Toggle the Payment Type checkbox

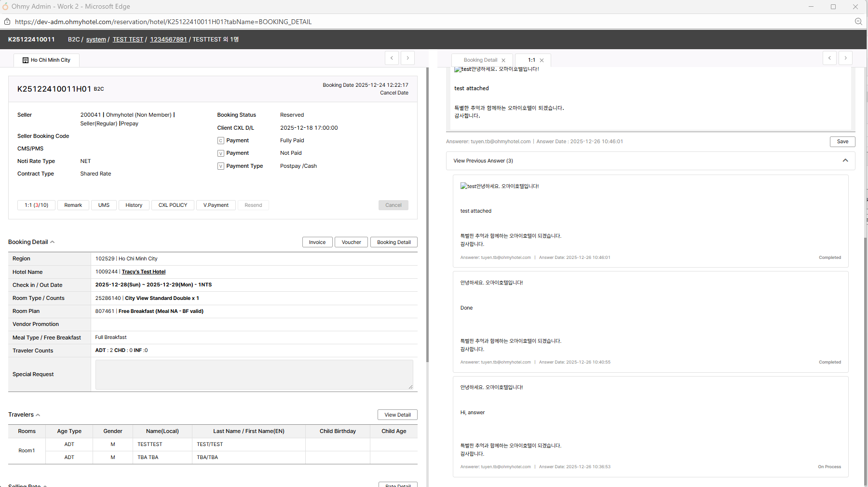click(221, 166)
